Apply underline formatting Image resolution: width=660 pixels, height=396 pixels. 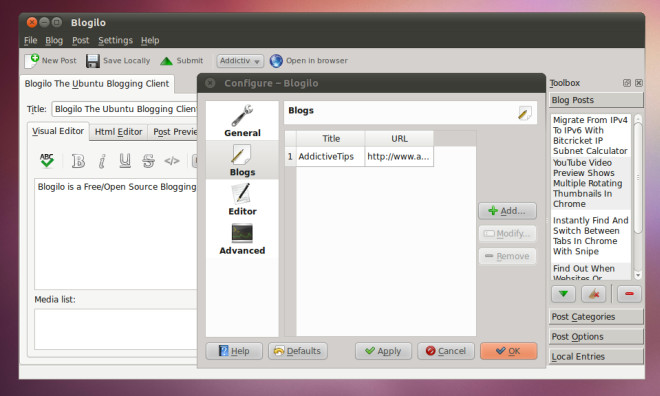click(x=125, y=161)
